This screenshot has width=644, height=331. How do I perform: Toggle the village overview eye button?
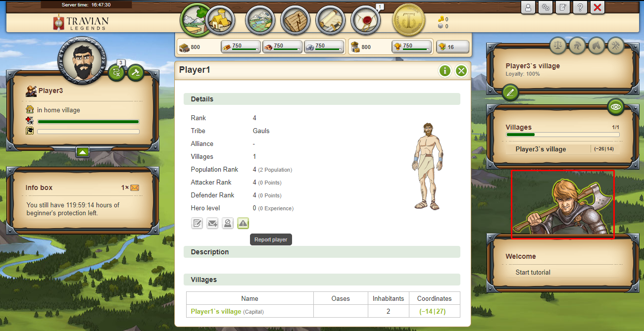tap(615, 106)
